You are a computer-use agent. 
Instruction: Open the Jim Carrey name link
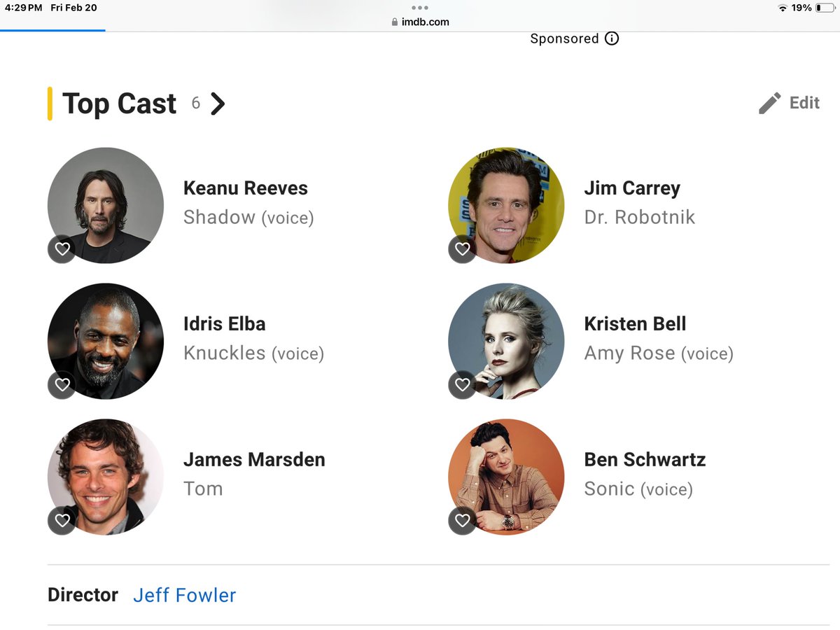(x=632, y=188)
